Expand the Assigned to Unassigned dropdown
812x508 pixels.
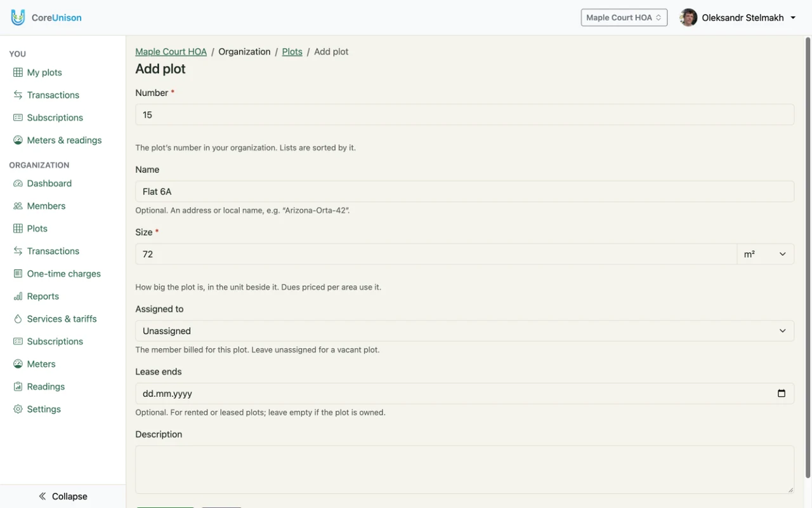[x=464, y=331]
